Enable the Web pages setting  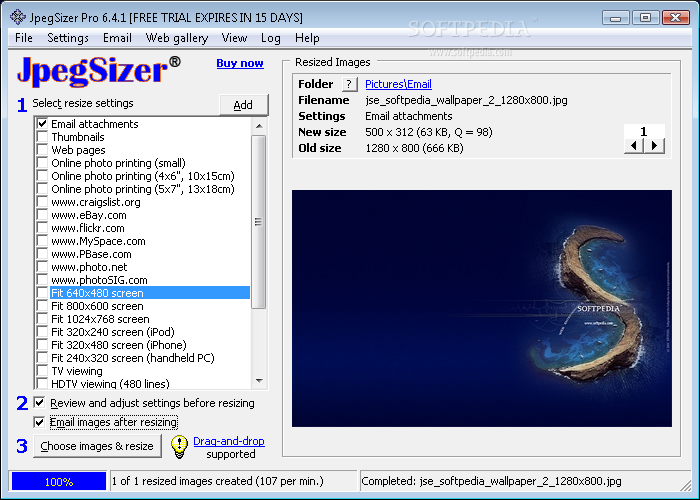click(42, 149)
